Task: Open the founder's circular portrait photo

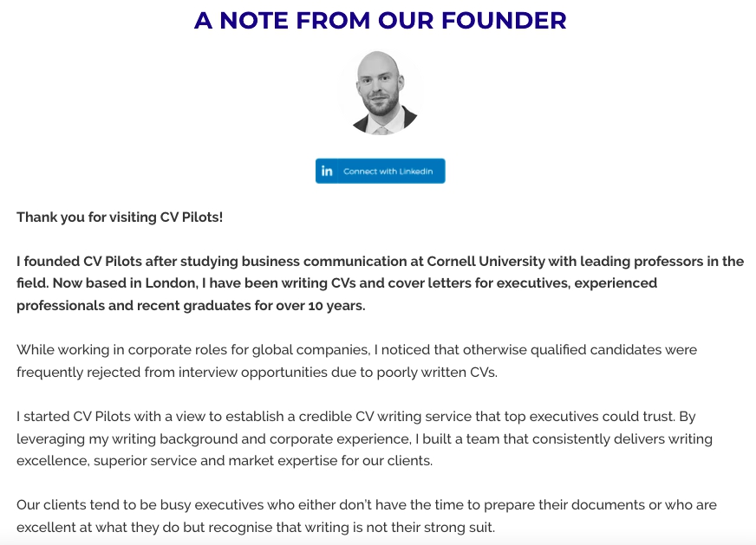Action: pyautogui.click(x=380, y=93)
